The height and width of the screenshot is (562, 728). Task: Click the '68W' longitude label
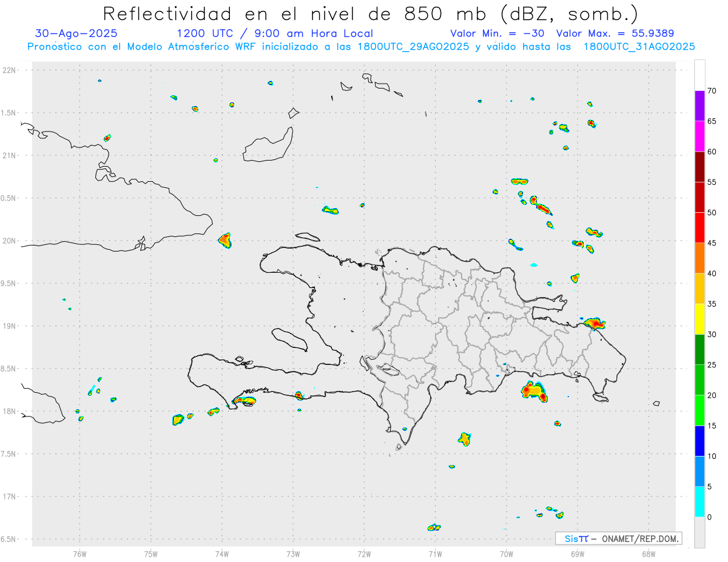click(x=648, y=554)
